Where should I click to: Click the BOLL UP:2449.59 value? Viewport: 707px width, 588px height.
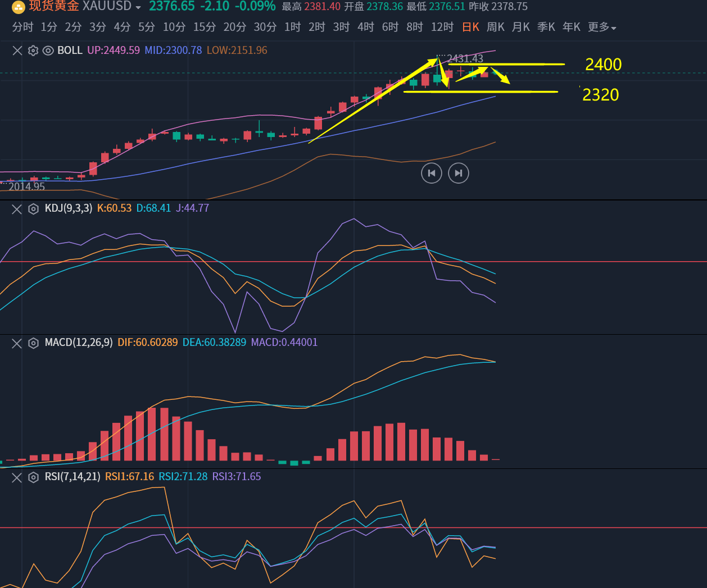[114, 51]
